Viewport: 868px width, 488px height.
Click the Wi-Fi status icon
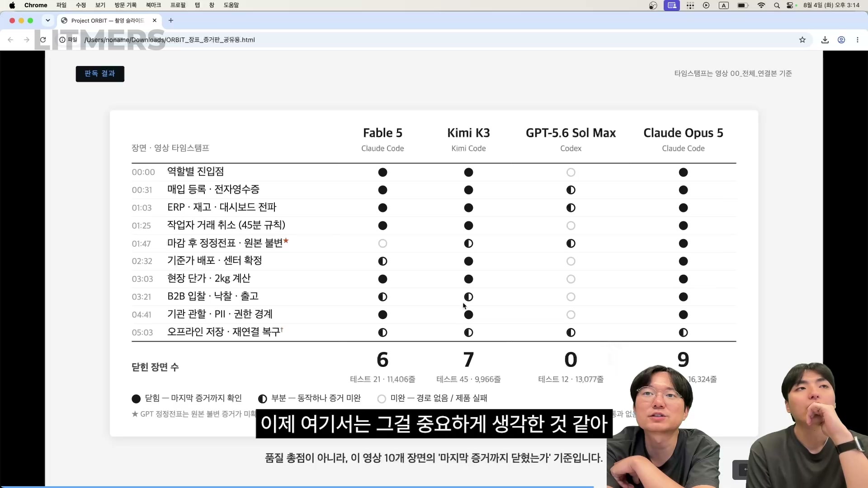761,5
